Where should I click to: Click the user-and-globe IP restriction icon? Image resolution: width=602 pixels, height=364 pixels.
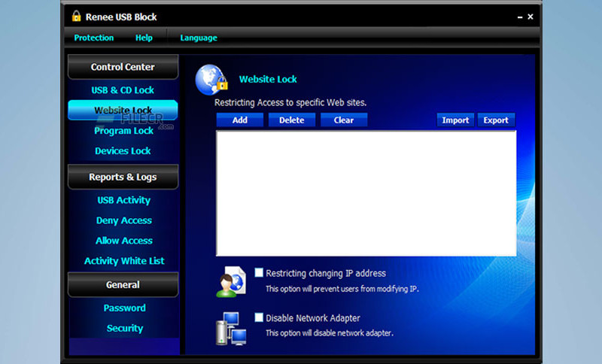pos(231,282)
